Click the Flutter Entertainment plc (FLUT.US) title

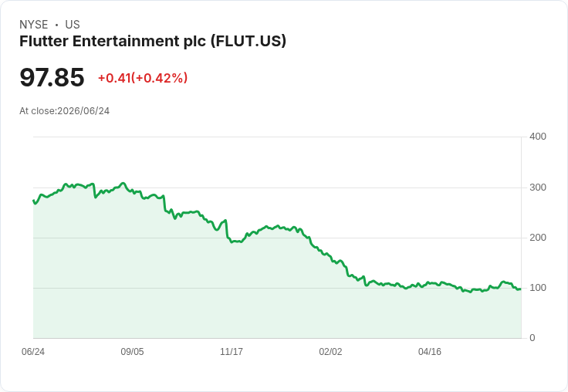(153, 42)
